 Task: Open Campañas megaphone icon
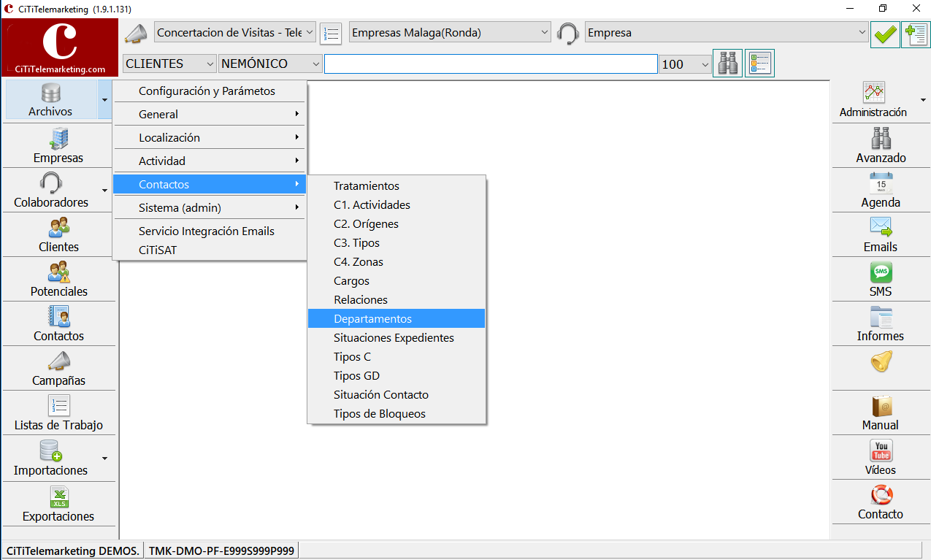(x=58, y=361)
